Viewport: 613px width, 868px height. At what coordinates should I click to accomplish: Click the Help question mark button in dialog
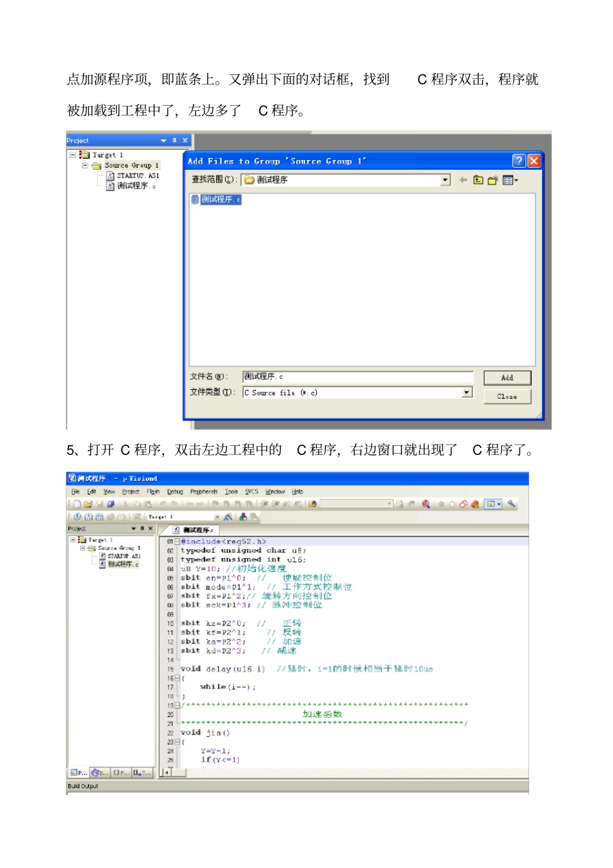click(x=519, y=161)
